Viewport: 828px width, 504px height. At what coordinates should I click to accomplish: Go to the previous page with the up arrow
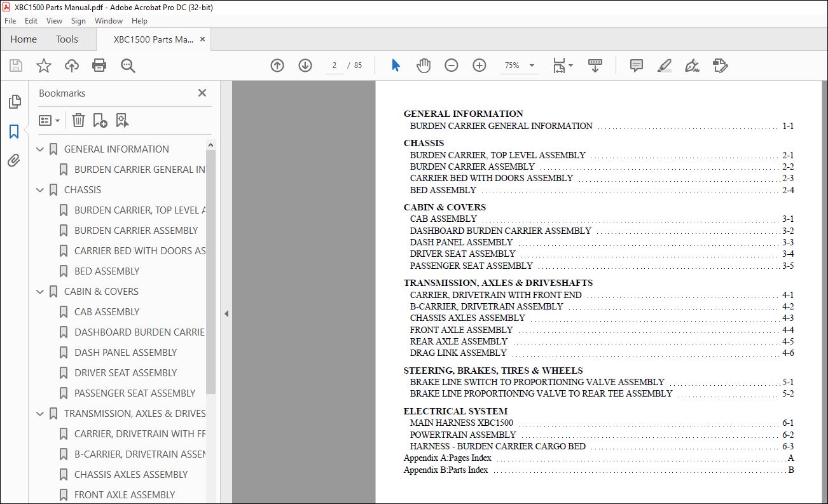click(277, 65)
